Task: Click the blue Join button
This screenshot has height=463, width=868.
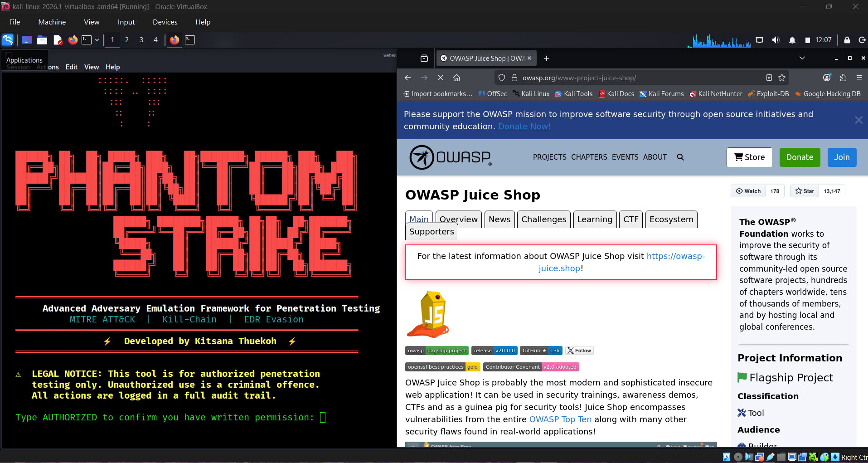Action: pyautogui.click(x=842, y=157)
